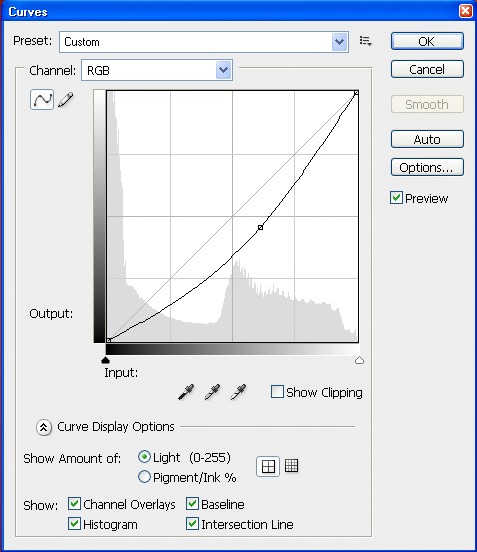Enable the Show Clipping checkbox

click(277, 391)
